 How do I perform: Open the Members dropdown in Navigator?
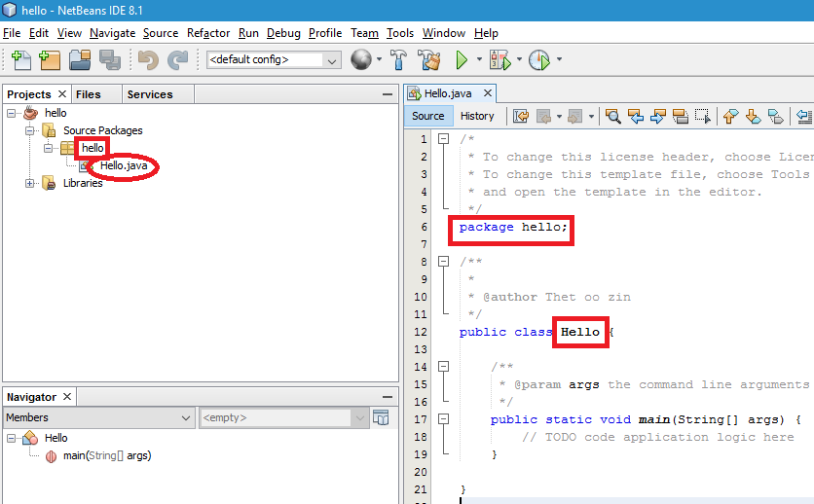[x=98, y=418]
